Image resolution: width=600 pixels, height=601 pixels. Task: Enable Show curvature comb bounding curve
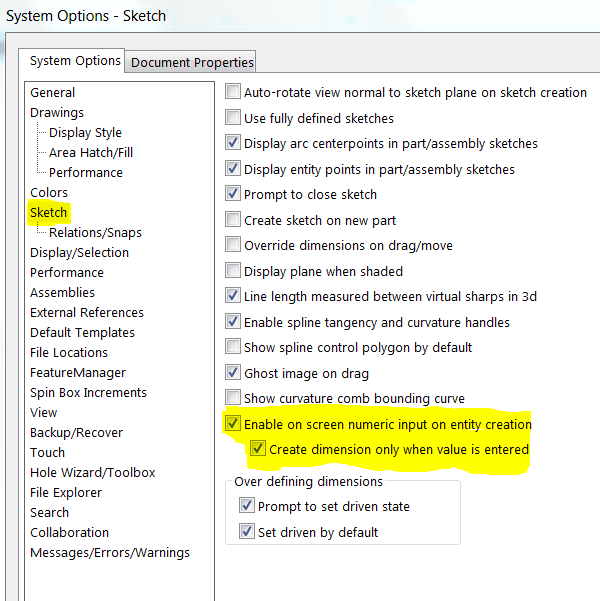[233, 397]
